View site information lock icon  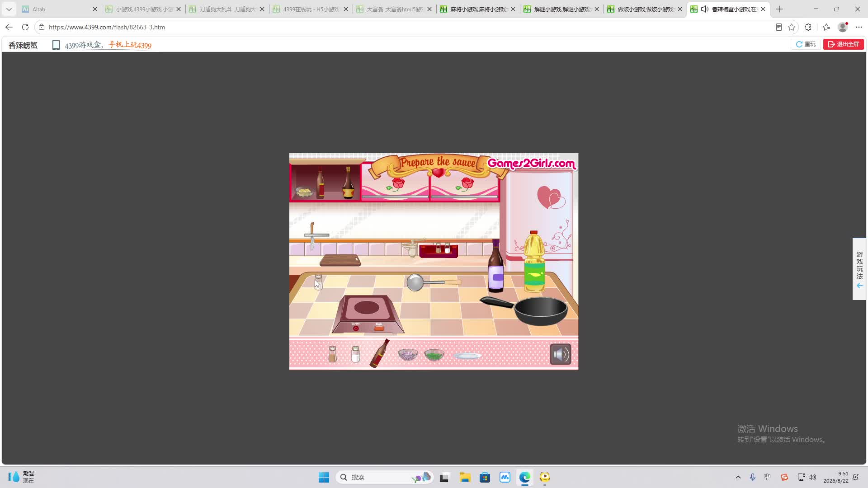pos(42,27)
